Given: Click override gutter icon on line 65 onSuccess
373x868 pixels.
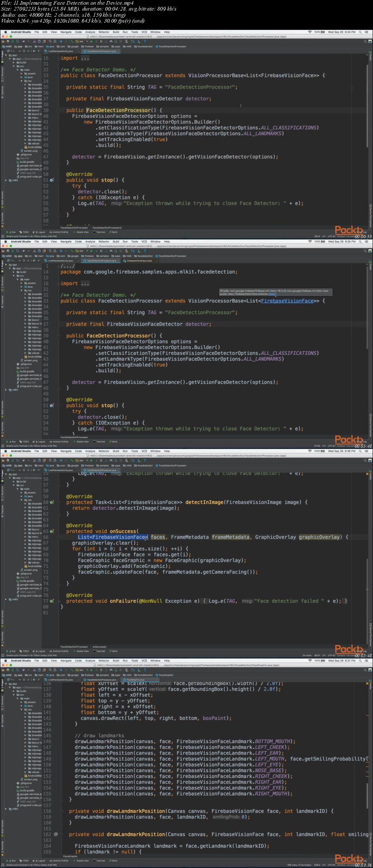Looking at the screenshot, I should tap(52, 531).
